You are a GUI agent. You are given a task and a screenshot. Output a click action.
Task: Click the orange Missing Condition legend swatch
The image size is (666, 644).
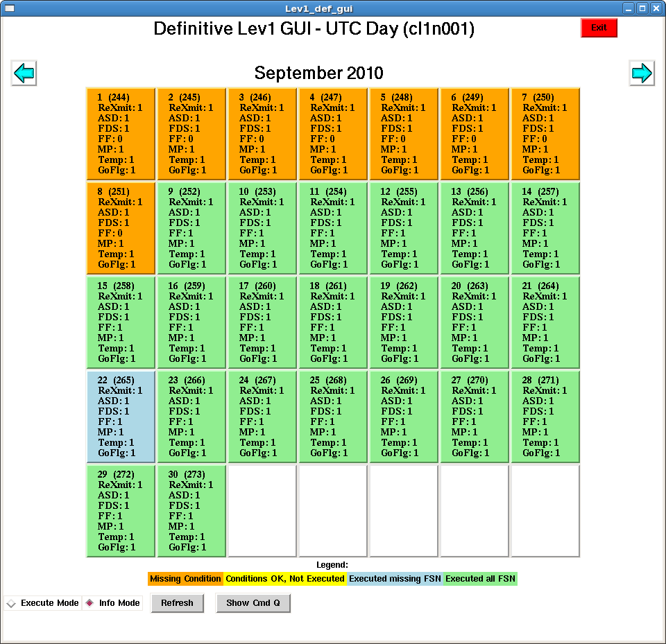click(x=185, y=579)
